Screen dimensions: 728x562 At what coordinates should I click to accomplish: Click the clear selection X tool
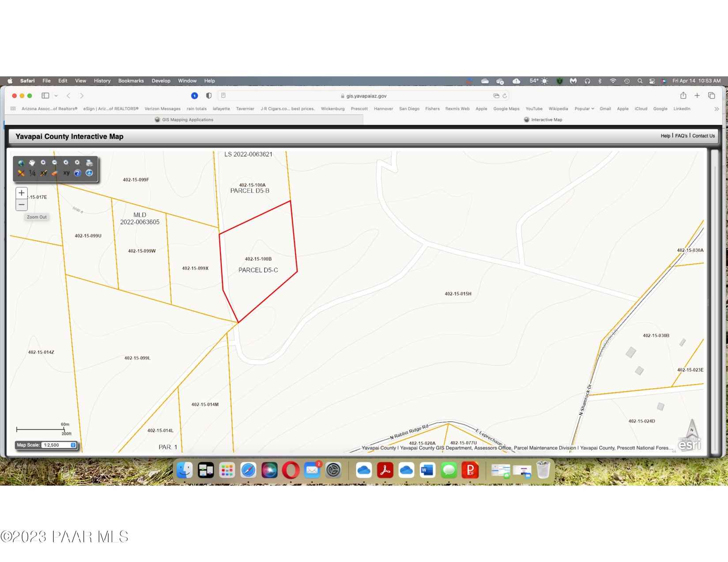(x=21, y=173)
